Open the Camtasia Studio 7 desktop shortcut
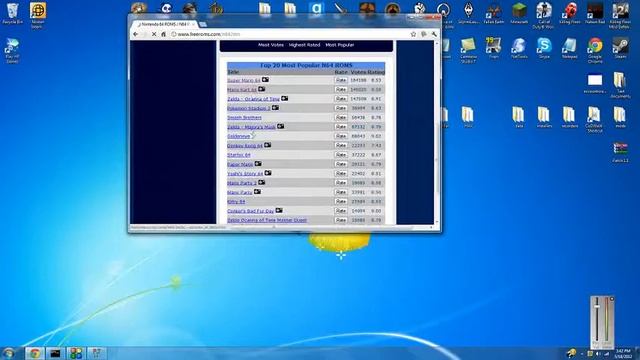Viewport: 640px width, 360px height. (x=469, y=50)
